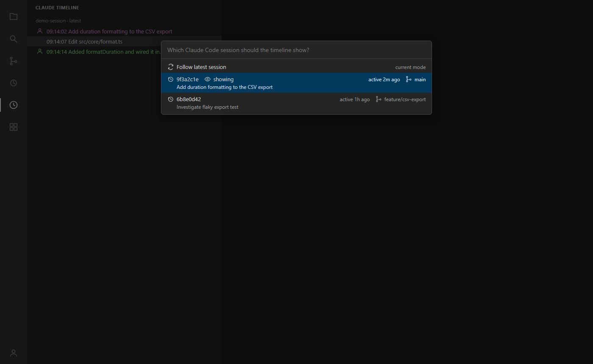
Task: Click "active 1h ago" text
Action: click(x=355, y=99)
